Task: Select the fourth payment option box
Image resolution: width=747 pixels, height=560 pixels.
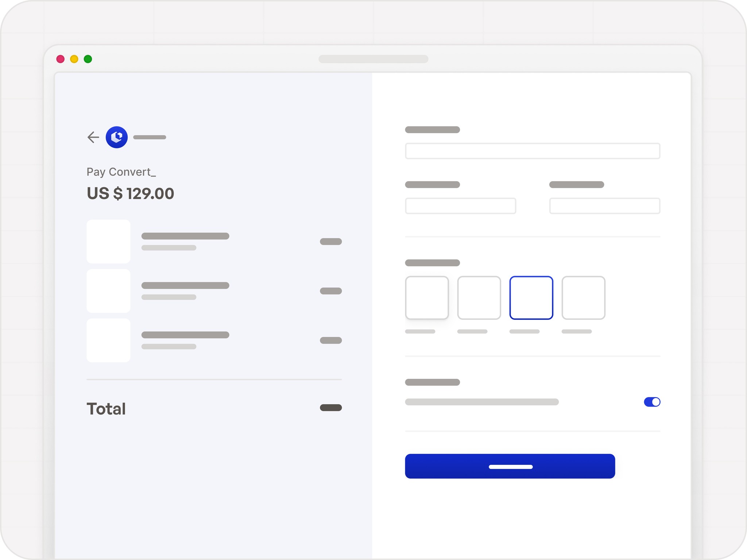Action: click(x=583, y=298)
